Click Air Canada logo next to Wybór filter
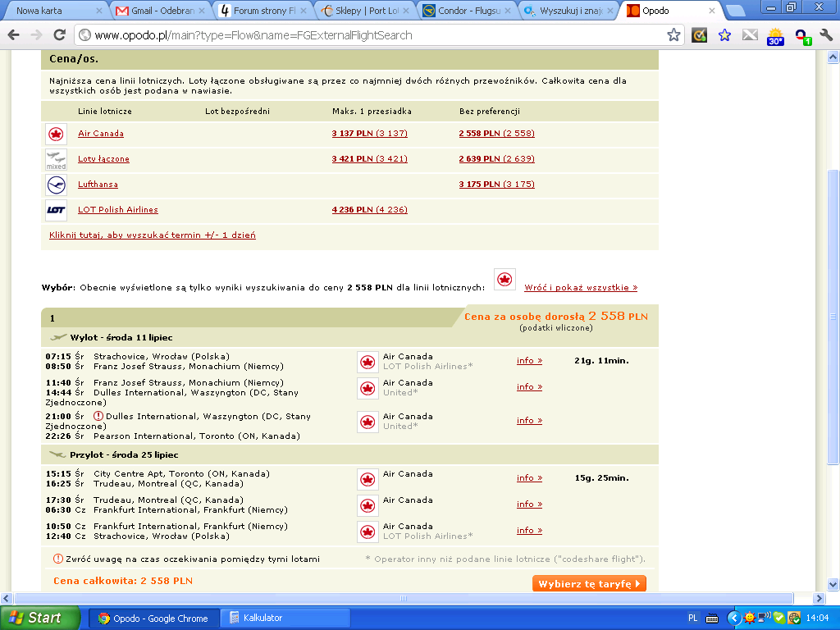The height and width of the screenshot is (630, 840). pos(504,279)
